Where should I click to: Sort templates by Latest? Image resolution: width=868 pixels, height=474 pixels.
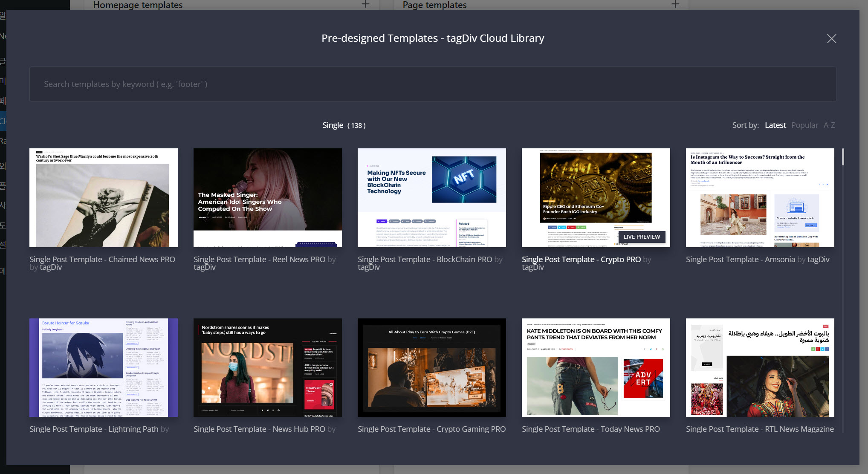tap(775, 125)
